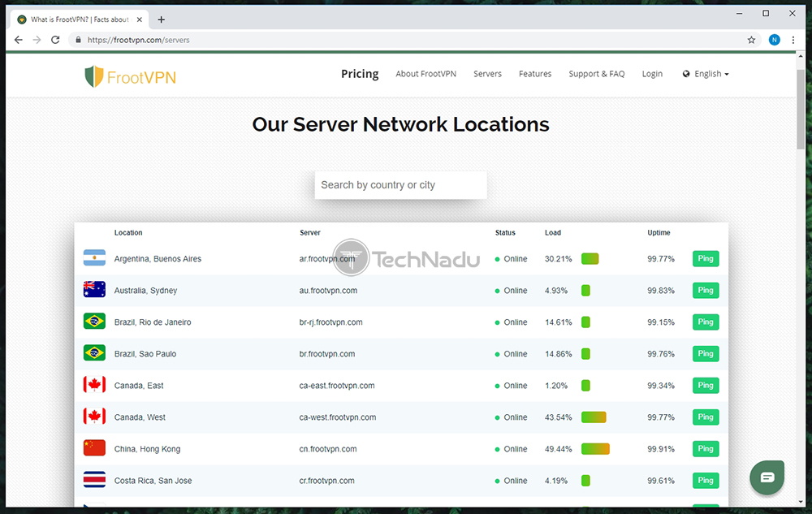
Task: Ping the Costa Rica, San Jose server
Action: point(706,481)
